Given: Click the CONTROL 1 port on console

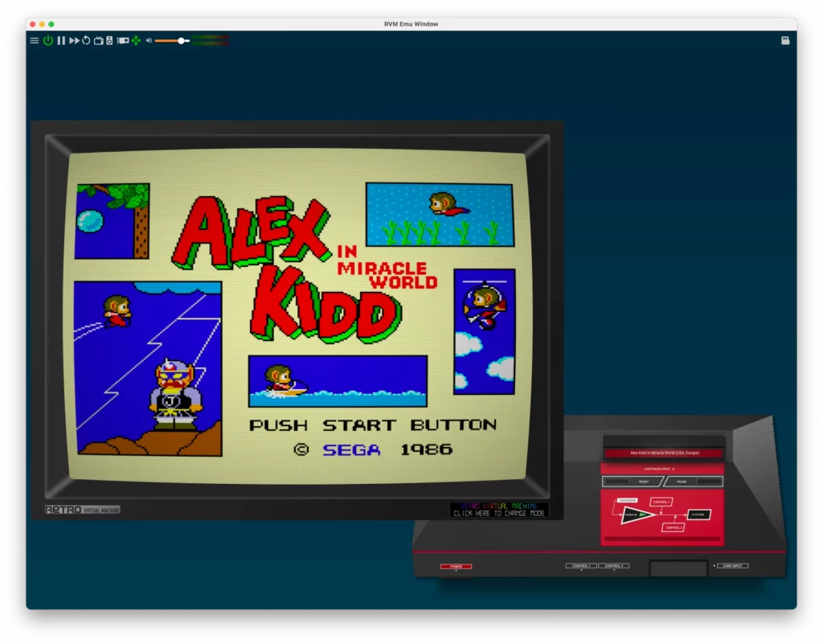Looking at the screenshot, I should 581,566.
